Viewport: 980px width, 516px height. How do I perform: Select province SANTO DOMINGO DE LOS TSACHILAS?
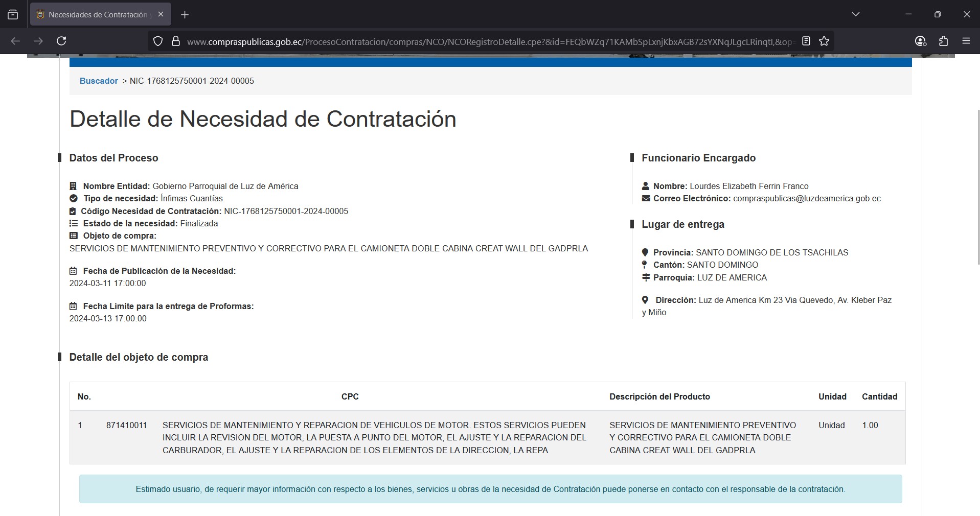[772, 252]
